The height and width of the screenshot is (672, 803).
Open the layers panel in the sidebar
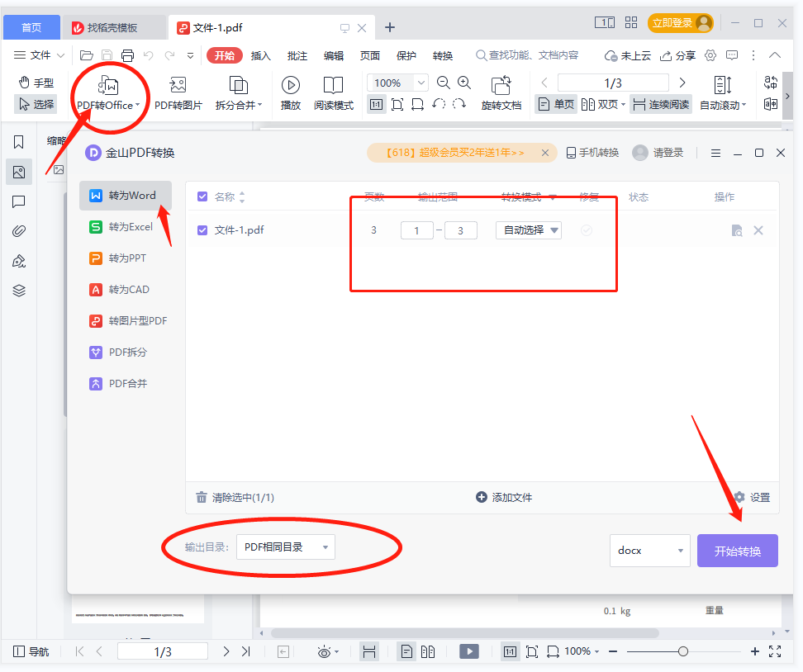coord(19,291)
